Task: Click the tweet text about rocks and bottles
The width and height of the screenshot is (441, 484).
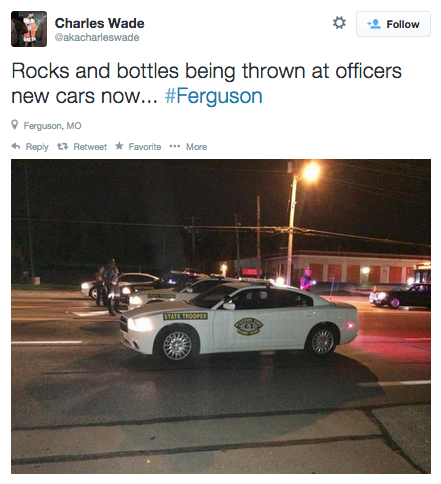Action: pyautogui.click(x=206, y=84)
